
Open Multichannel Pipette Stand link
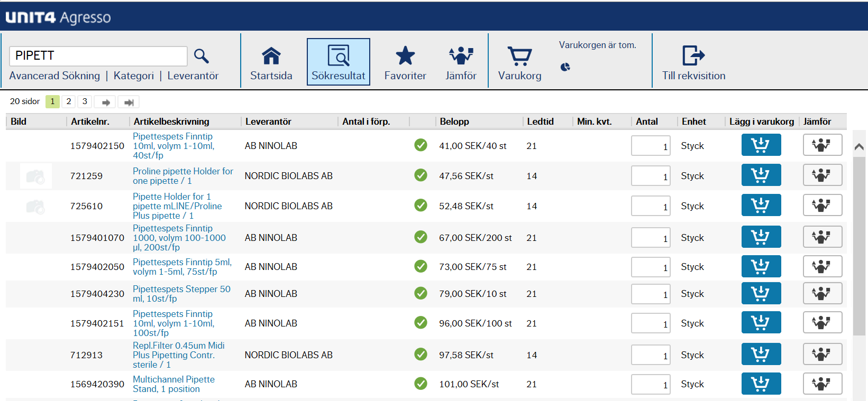coord(173,384)
